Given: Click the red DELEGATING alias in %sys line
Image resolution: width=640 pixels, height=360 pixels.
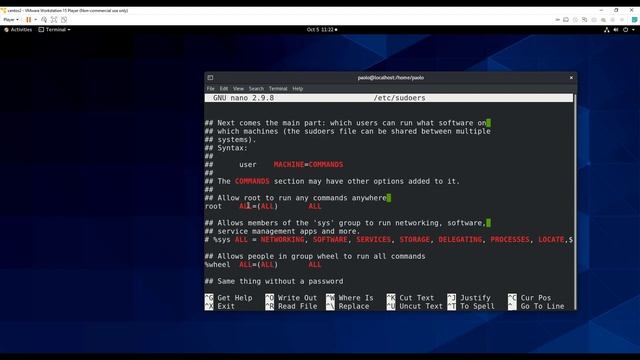Looking at the screenshot, I should 460,240.
